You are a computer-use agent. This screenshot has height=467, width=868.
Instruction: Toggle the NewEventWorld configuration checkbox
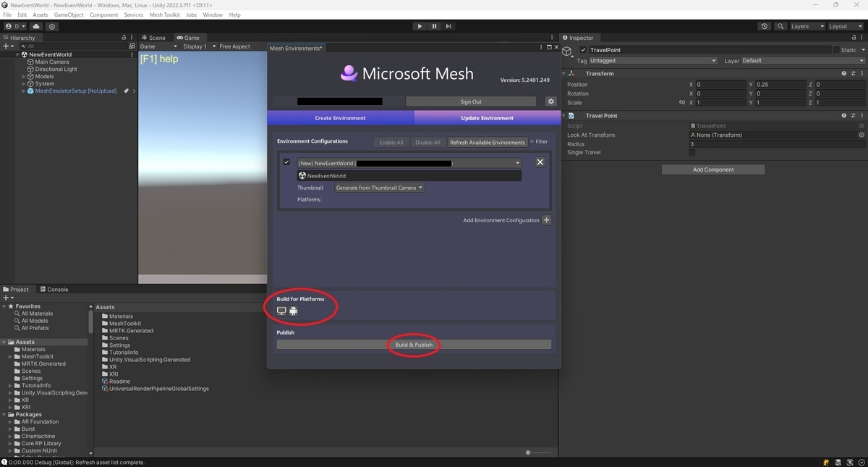point(287,162)
